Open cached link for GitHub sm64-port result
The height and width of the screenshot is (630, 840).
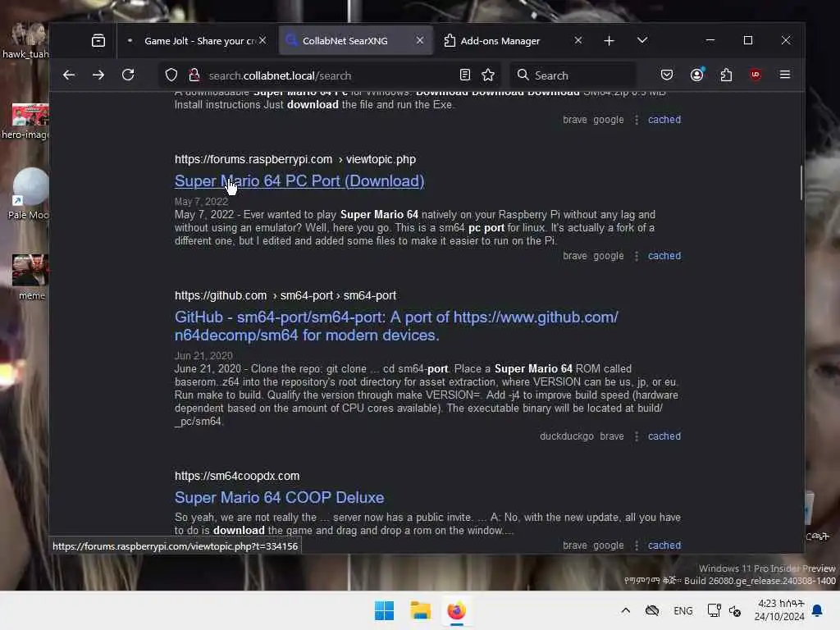pos(664,436)
